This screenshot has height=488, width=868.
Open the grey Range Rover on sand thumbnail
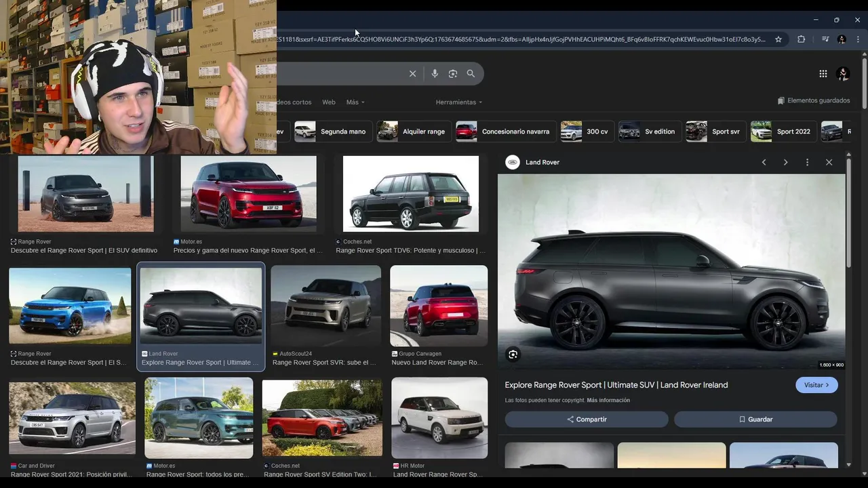[85, 194]
